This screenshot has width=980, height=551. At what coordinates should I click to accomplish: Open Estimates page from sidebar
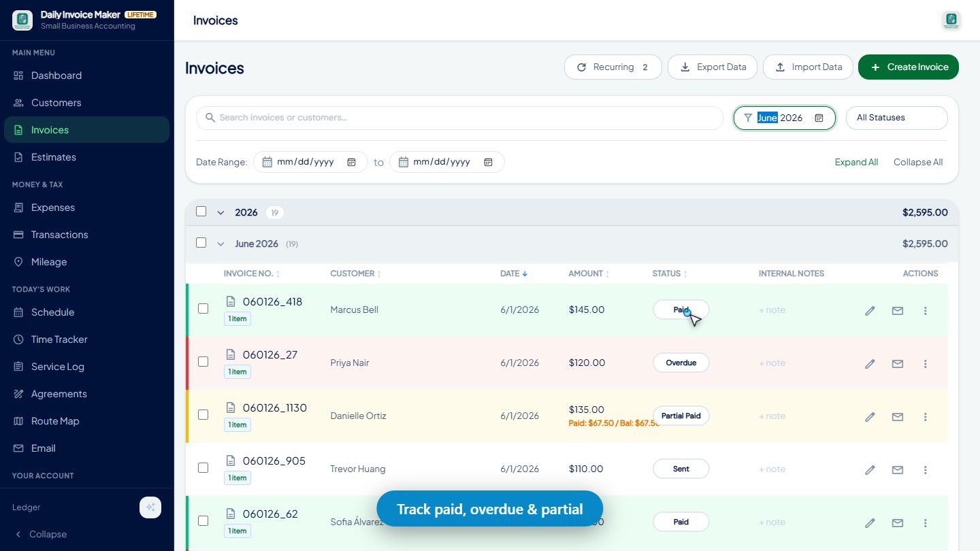click(x=86, y=157)
